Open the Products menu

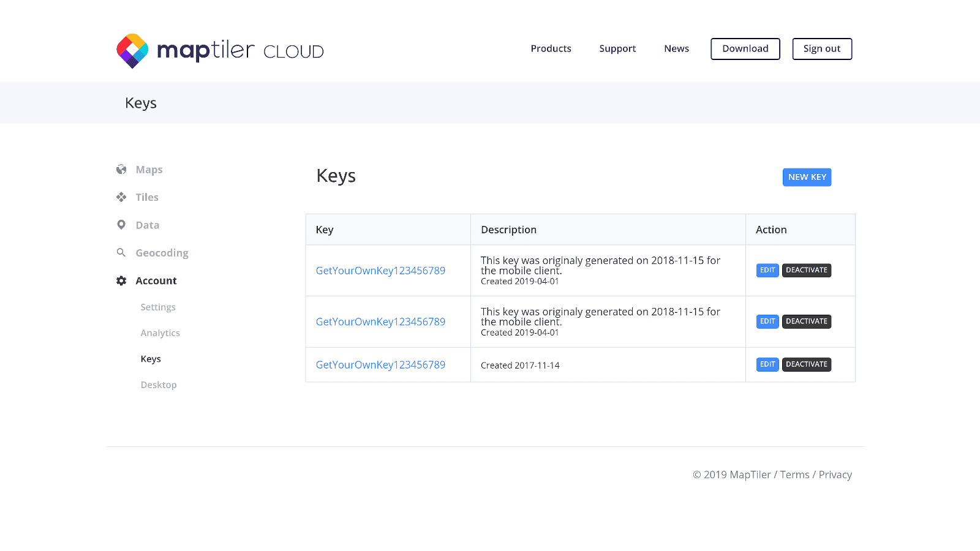pos(551,48)
